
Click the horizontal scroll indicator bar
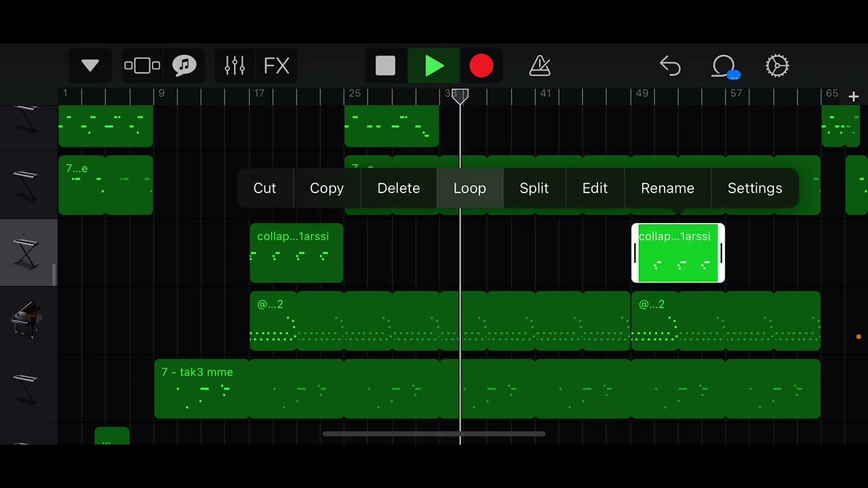tap(434, 434)
